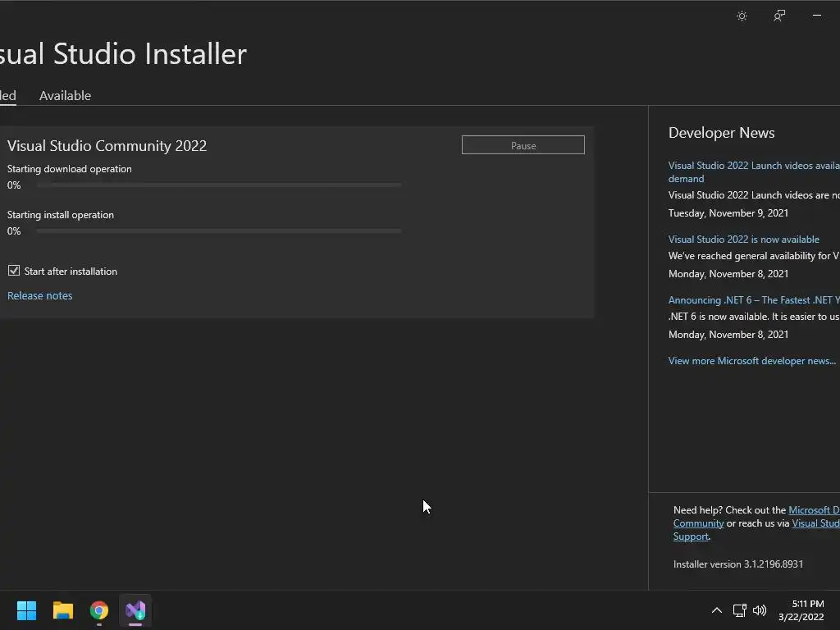
Task: Pause the Visual Studio Community 2022 installation
Action: tap(523, 145)
